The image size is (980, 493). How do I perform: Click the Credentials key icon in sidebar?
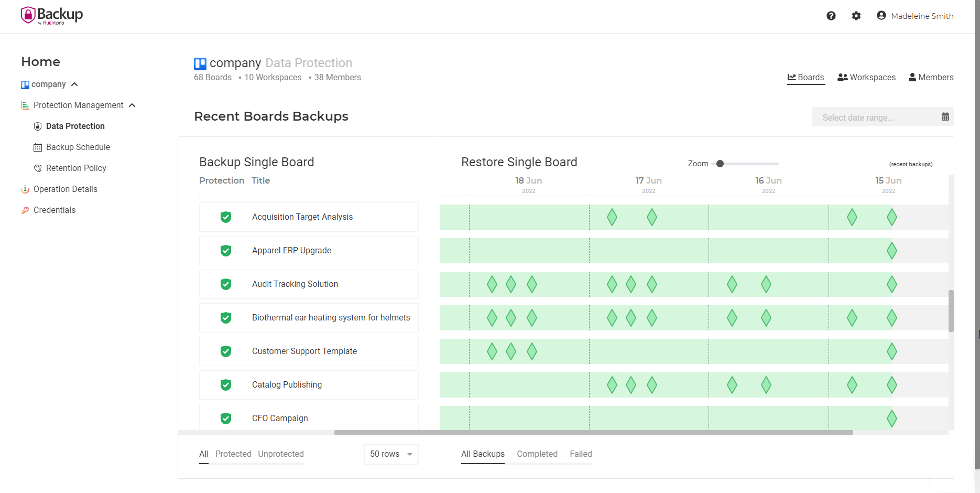pyautogui.click(x=25, y=210)
